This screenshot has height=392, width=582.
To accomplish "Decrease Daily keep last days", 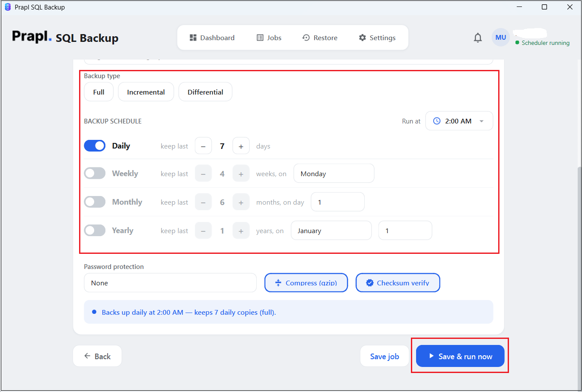I will point(203,146).
